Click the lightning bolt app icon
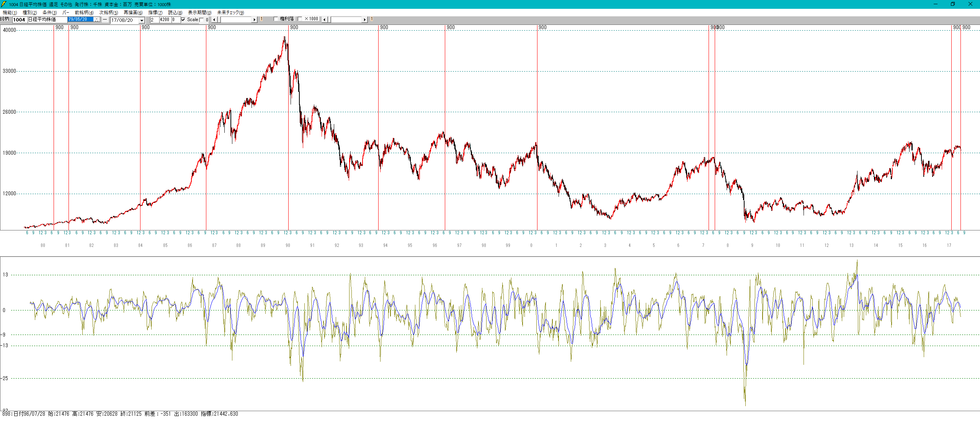The height and width of the screenshot is (423, 980). pos(4,4)
